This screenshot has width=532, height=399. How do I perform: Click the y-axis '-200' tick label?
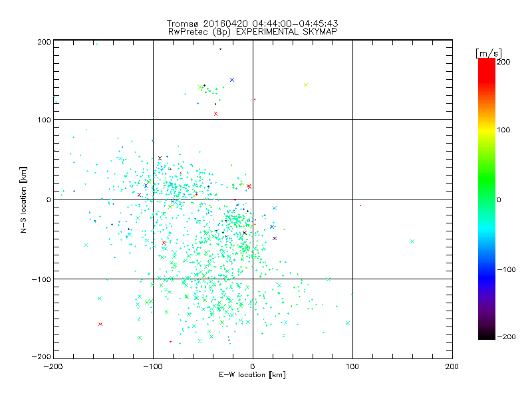pos(41,356)
